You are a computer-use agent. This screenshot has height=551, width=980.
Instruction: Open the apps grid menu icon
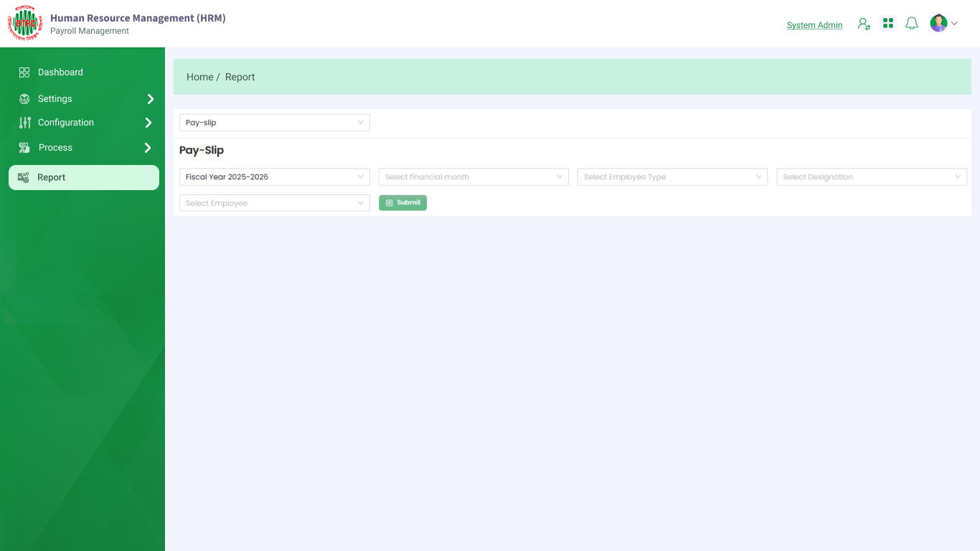[888, 24]
